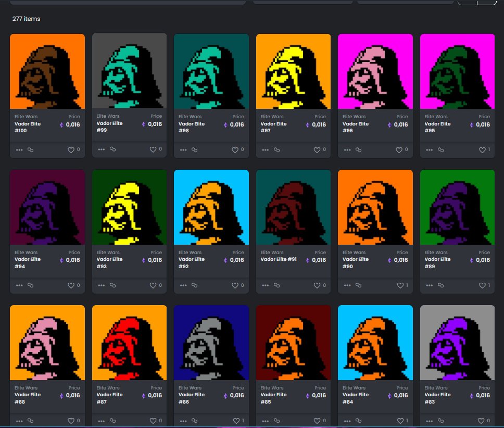This screenshot has height=428, width=504.
Task: Open the pink helmet on magenta thumbnail #96
Action: [375, 71]
